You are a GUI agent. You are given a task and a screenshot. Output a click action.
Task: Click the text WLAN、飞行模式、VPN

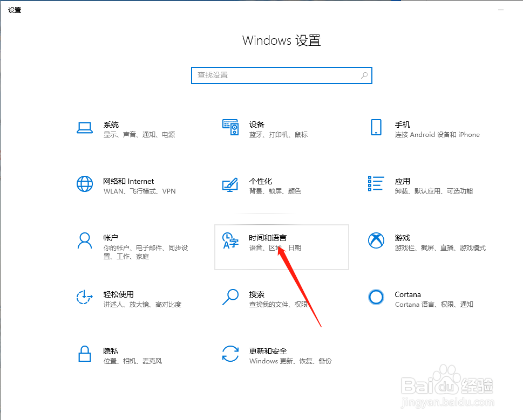coord(139,191)
